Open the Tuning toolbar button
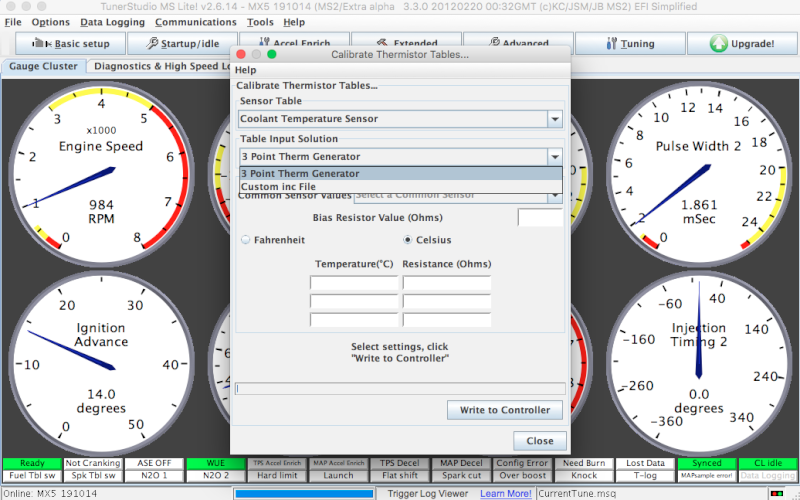Screen dimensions: 800x500 pyautogui.click(x=630, y=43)
